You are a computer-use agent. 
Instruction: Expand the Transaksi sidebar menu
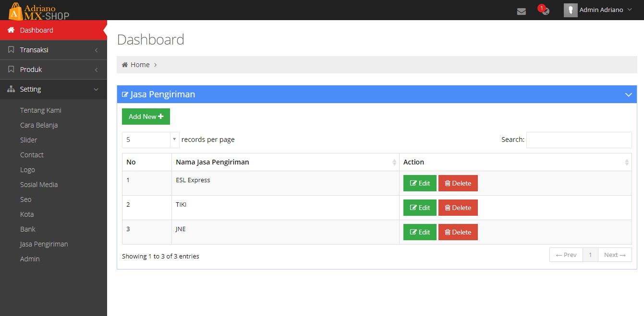coord(53,50)
